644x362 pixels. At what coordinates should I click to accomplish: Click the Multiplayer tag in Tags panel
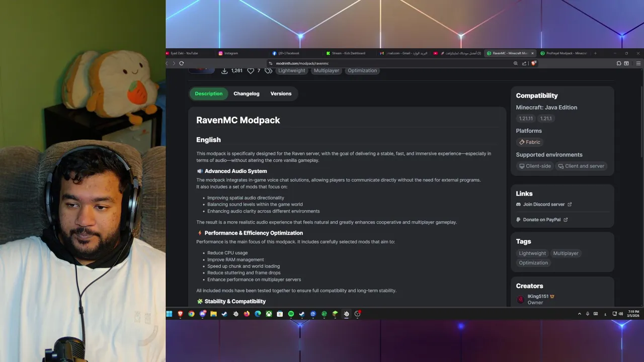[566, 253]
